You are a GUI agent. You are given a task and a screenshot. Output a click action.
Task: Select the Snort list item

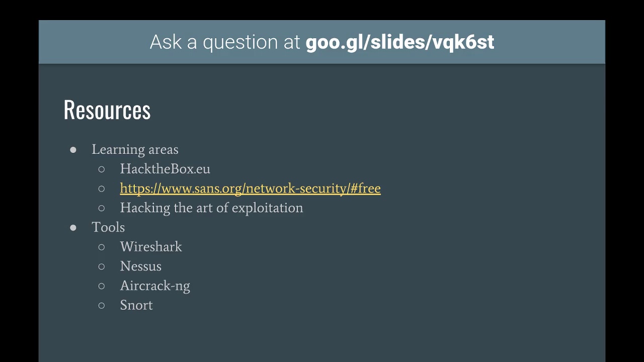click(x=136, y=305)
